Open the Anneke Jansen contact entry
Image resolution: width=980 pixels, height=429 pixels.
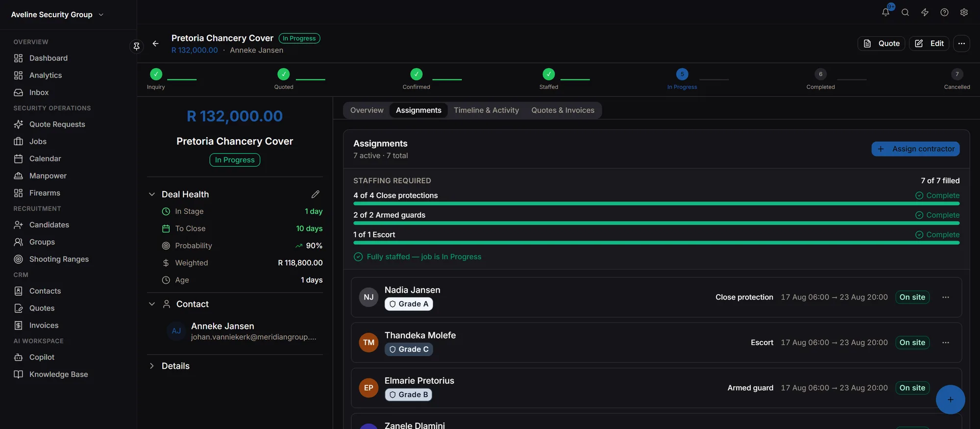pos(244,331)
